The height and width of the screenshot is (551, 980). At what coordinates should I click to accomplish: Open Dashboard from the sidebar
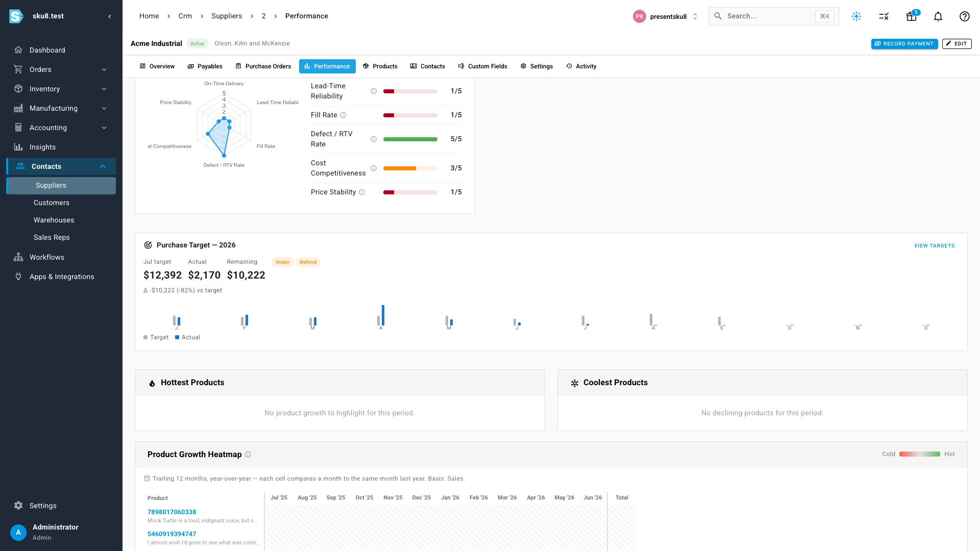(x=61, y=50)
